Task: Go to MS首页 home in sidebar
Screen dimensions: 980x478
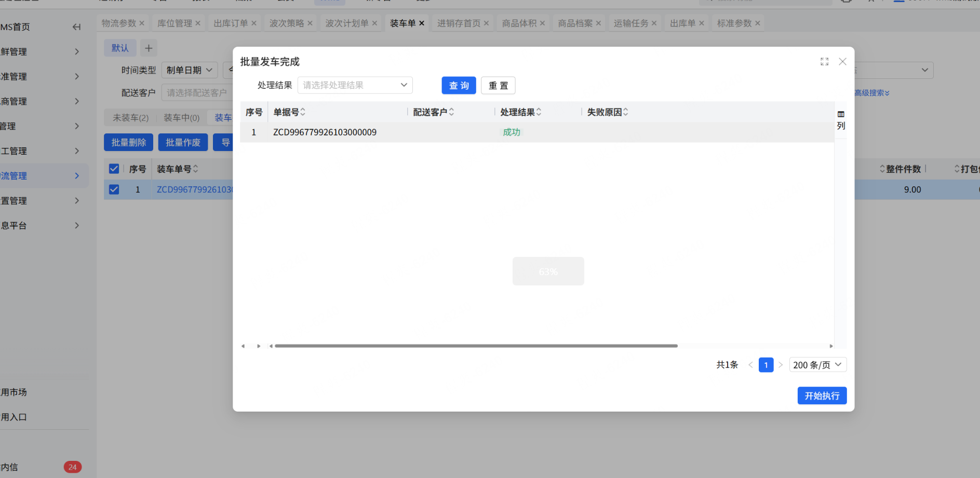Action: (x=15, y=27)
